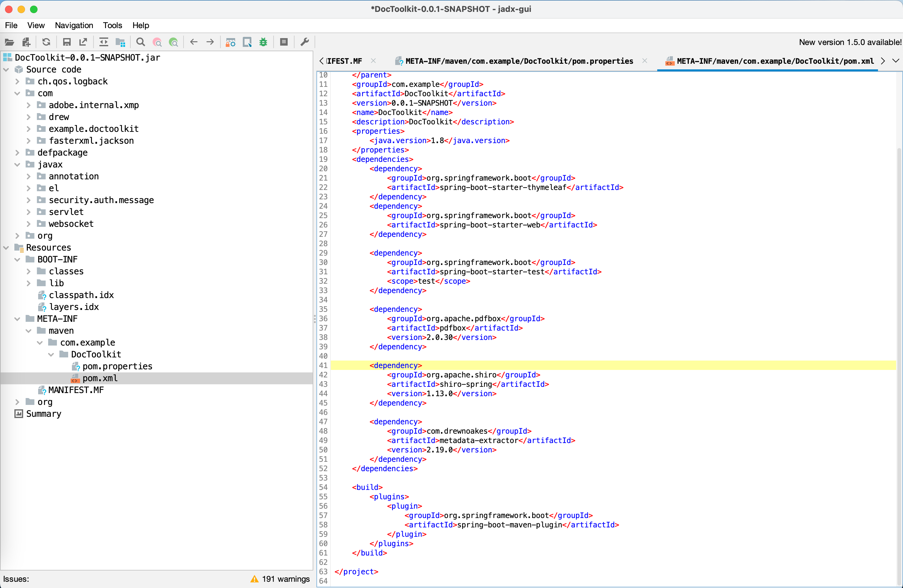Screen dimensions: 903x588
Task: Click the warning triangle icon in status bar
Action: click(255, 579)
